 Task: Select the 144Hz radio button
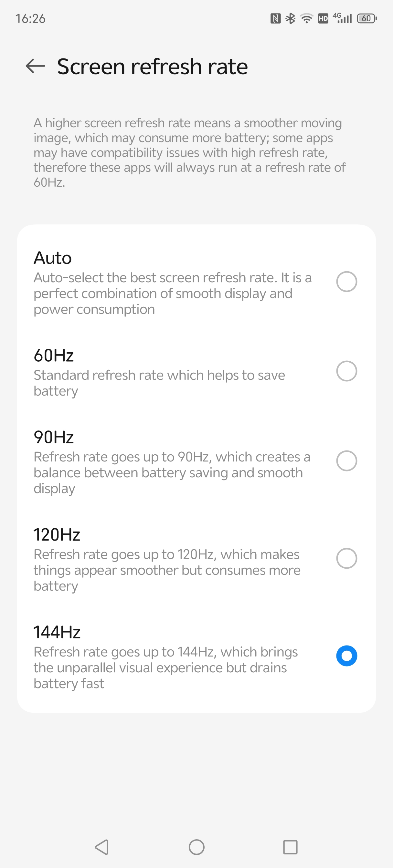tap(346, 656)
